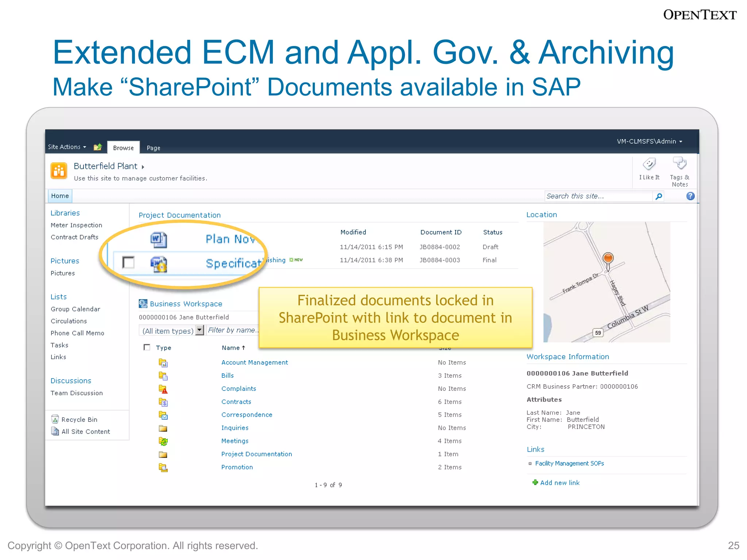Open the Site Actions dropdown menu

tap(67, 147)
